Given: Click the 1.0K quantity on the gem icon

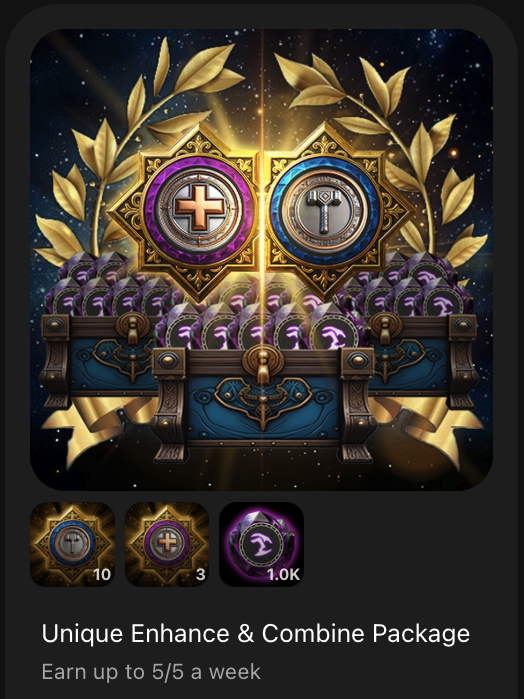Looking at the screenshot, I should 284,575.
